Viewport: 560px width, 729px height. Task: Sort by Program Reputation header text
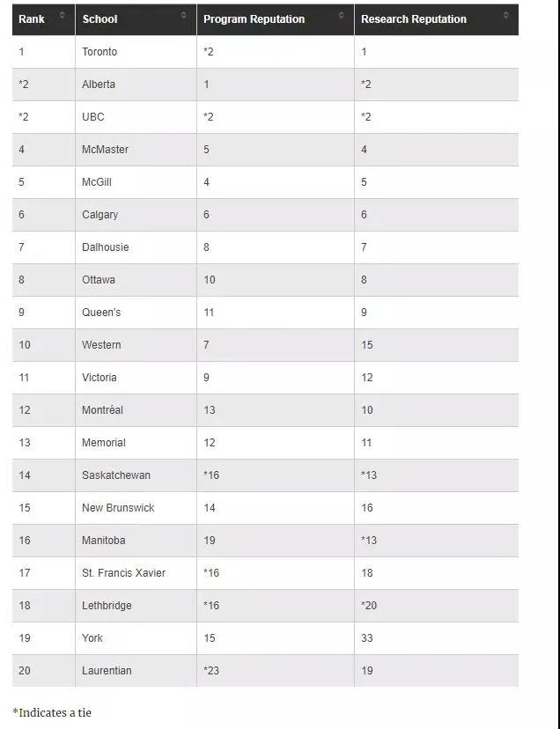[x=254, y=19]
